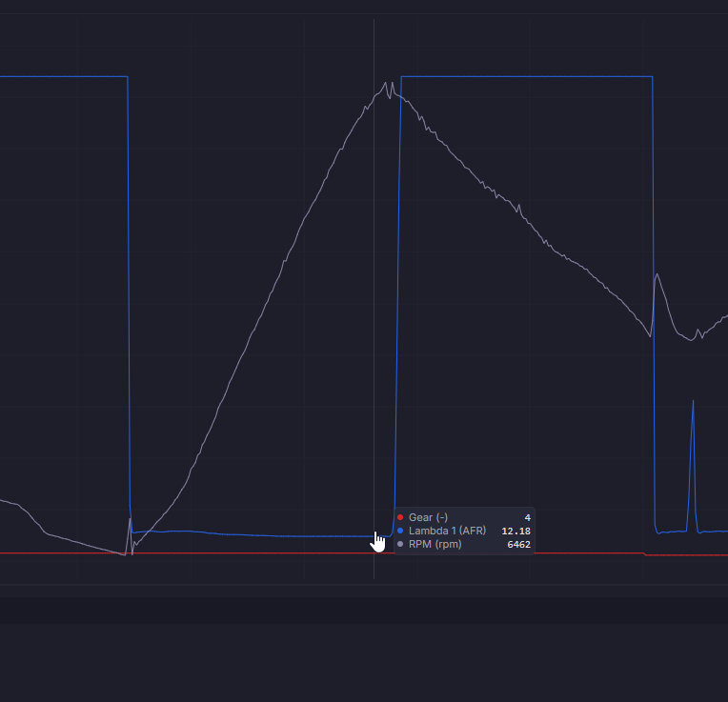Click the red Gear line step-down at right
728x702 pixels.
coord(645,554)
